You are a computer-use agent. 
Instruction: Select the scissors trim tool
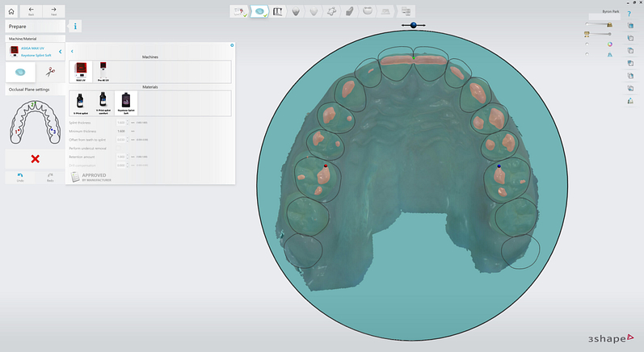(49, 72)
